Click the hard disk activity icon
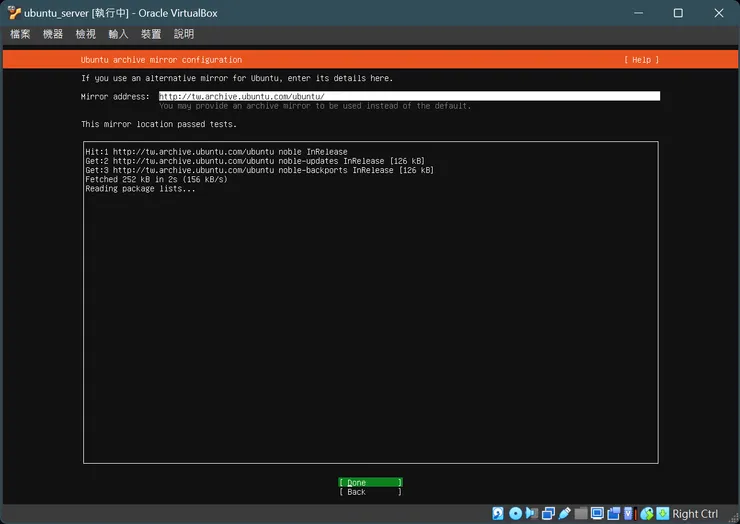740x524 pixels. pos(498,513)
